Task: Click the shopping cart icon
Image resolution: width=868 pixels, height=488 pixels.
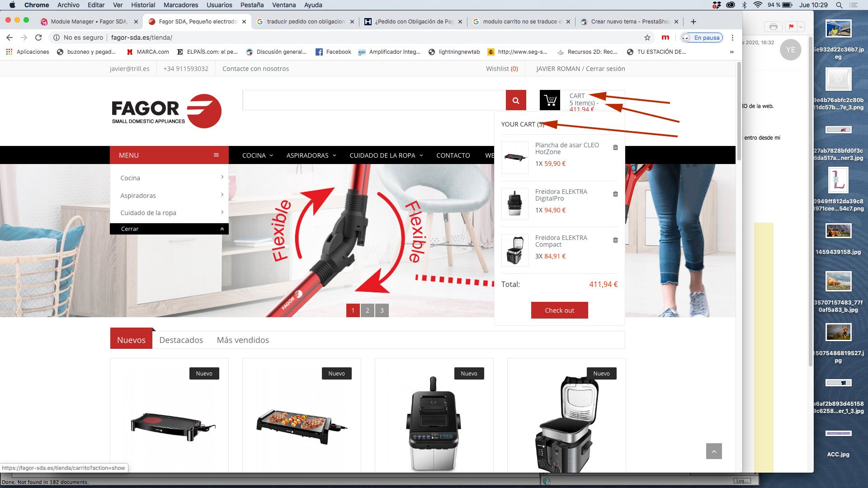Action: (550, 100)
